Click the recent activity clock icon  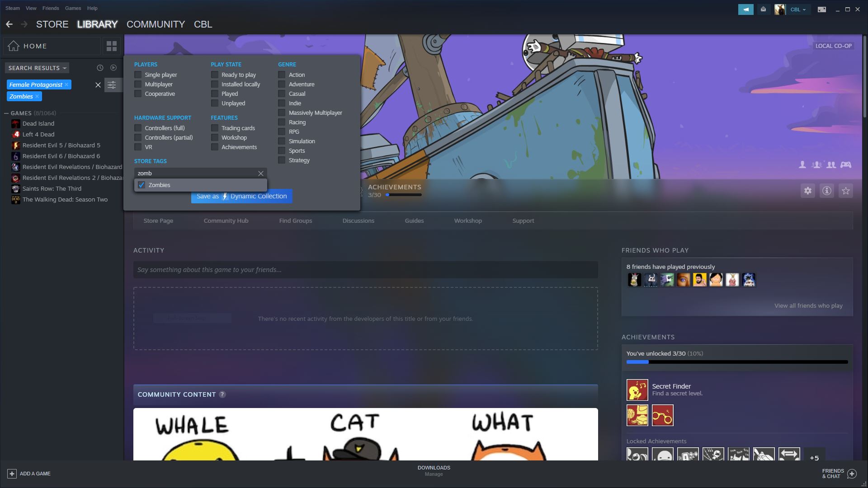pyautogui.click(x=100, y=68)
